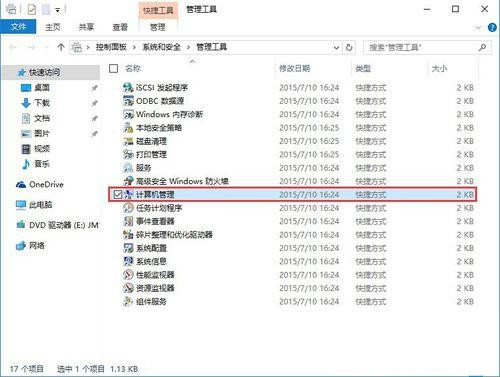Select the 磁盘清理 file name text

coord(151,141)
